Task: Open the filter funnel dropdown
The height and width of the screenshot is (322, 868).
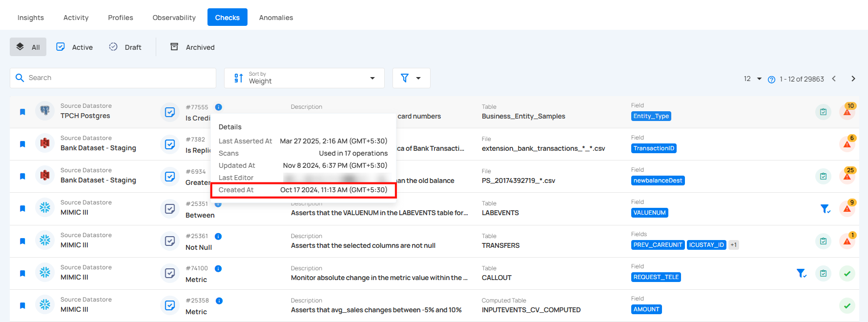Action: pos(411,78)
